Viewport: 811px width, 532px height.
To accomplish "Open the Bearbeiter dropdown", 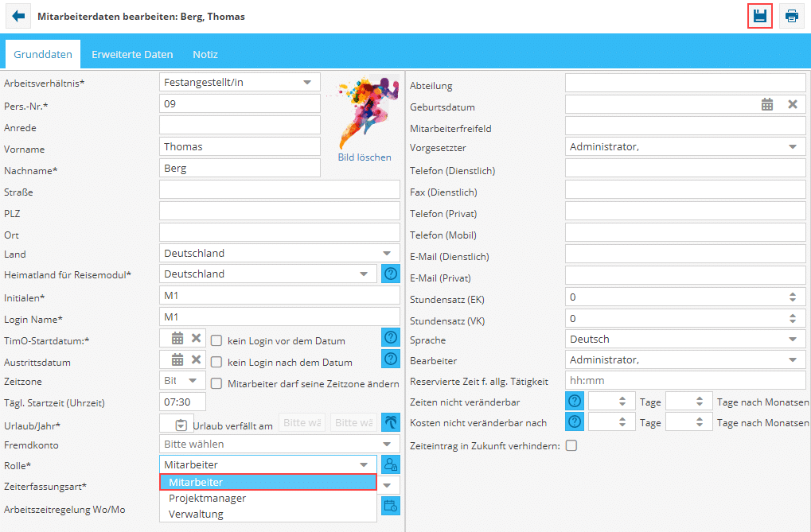I will [x=793, y=360].
